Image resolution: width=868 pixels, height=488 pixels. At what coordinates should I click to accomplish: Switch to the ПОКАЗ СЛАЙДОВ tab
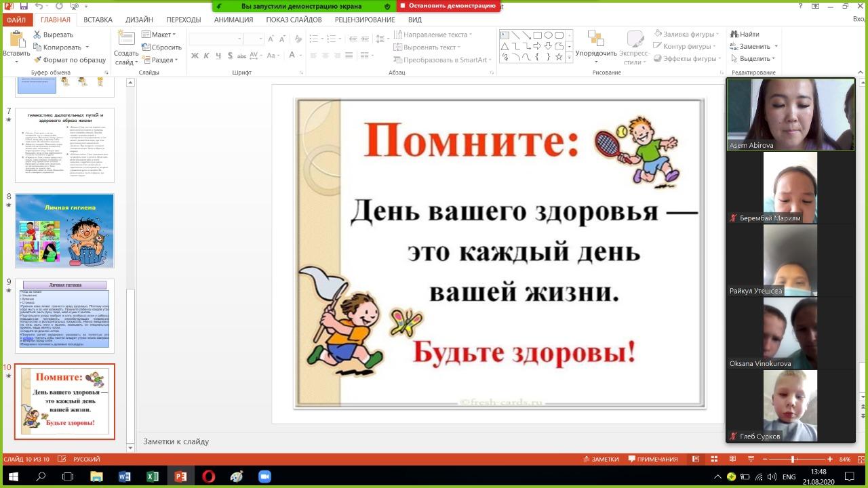tap(294, 20)
